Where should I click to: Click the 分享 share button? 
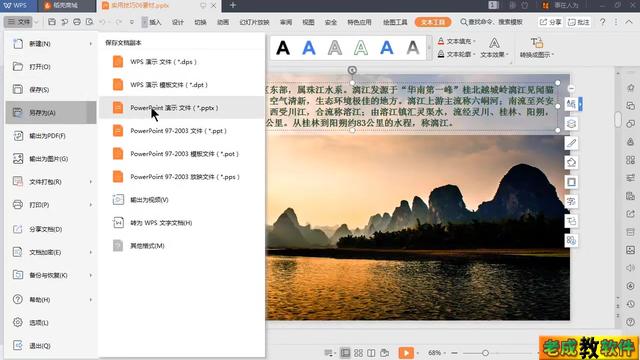point(550,22)
